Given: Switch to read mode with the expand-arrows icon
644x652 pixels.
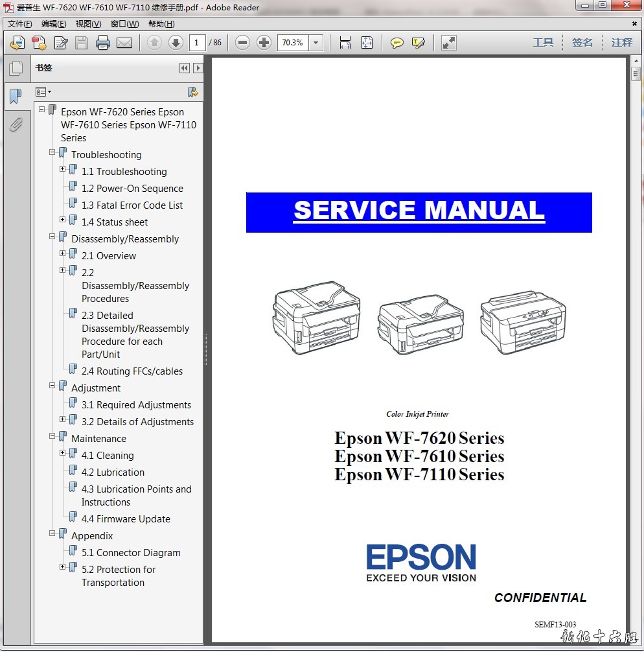Looking at the screenshot, I should [448, 43].
